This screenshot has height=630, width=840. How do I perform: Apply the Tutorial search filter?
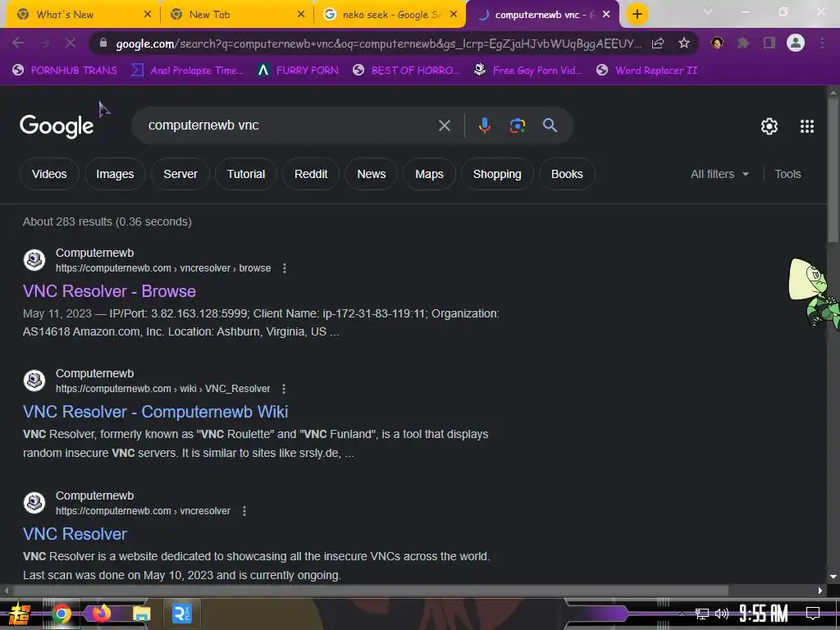click(x=246, y=174)
